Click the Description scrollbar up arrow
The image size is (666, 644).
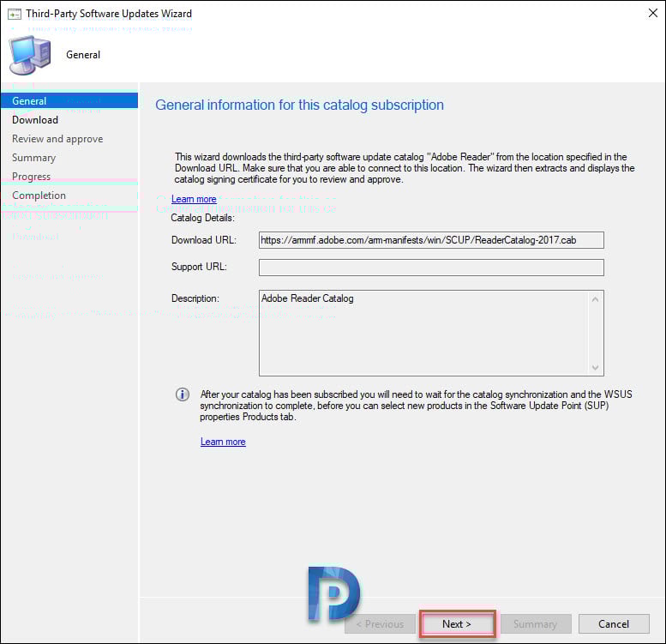click(595, 299)
